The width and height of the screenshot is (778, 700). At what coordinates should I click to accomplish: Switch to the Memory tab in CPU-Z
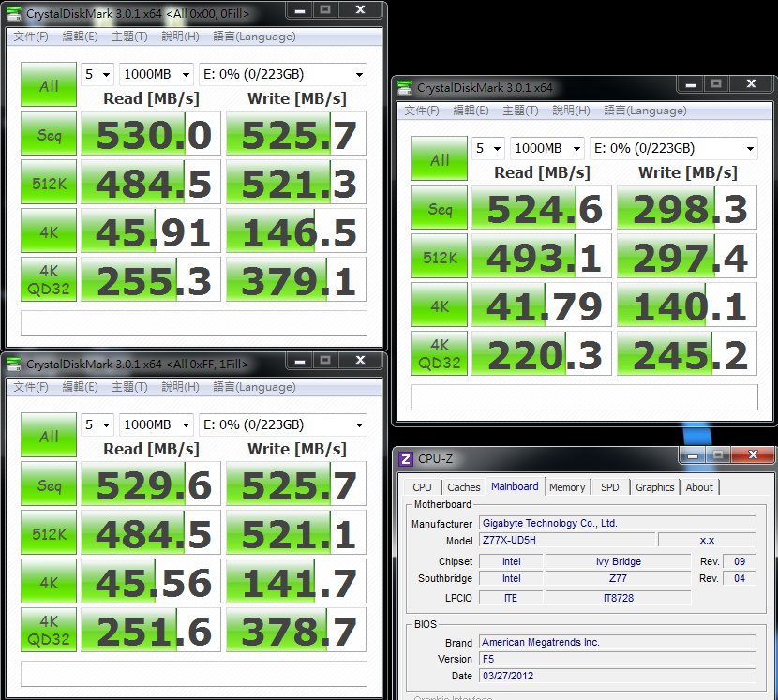click(x=567, y=487)
